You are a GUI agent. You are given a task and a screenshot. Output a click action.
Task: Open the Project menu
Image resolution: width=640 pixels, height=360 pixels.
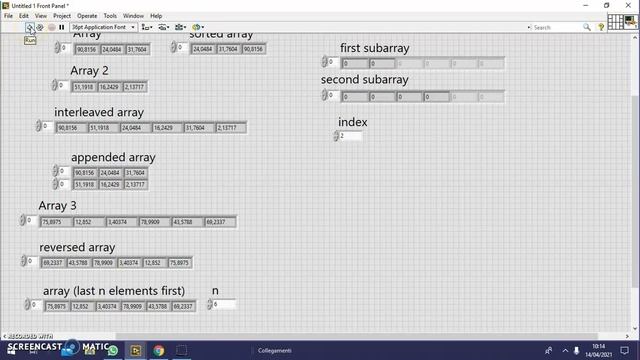click(62, 16)
